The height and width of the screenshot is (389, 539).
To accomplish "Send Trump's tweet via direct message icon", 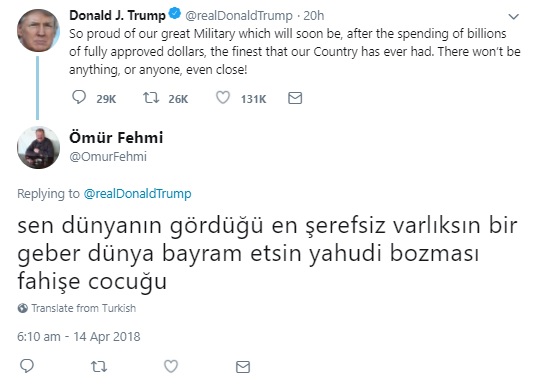I will pyautogui.click(x=295, y=98).
